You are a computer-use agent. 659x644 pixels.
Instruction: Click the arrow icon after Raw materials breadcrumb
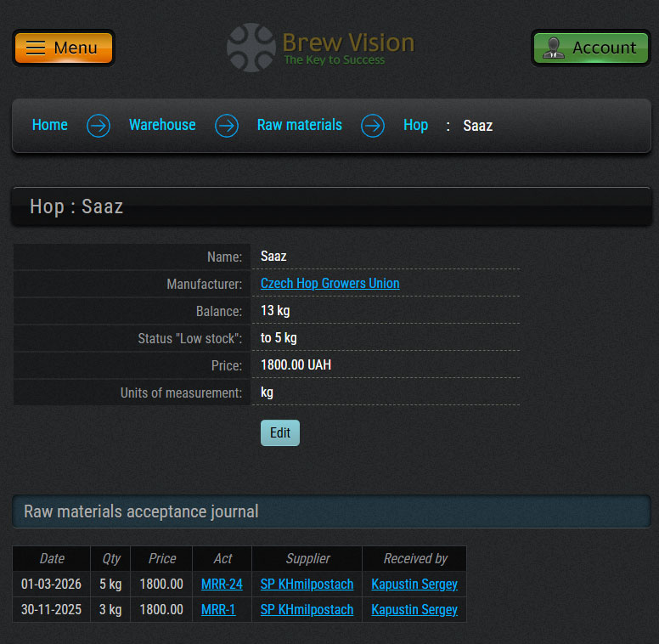tap(373, 126)
